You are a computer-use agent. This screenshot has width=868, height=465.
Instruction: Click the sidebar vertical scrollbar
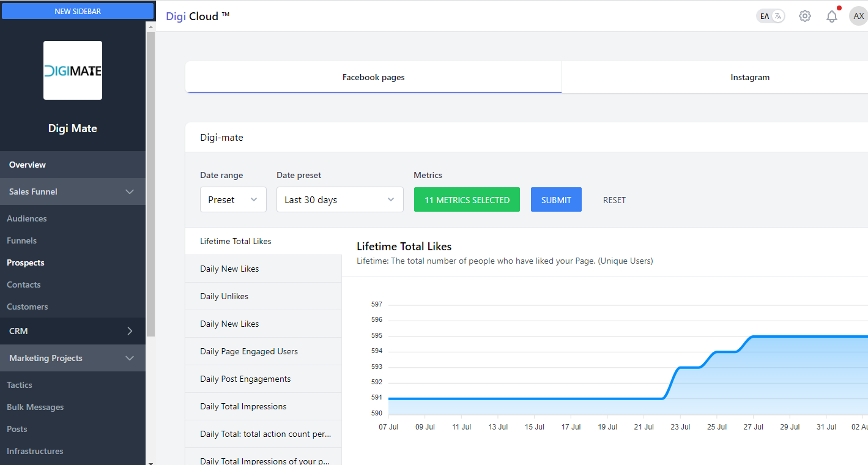[x=150, y=184]
